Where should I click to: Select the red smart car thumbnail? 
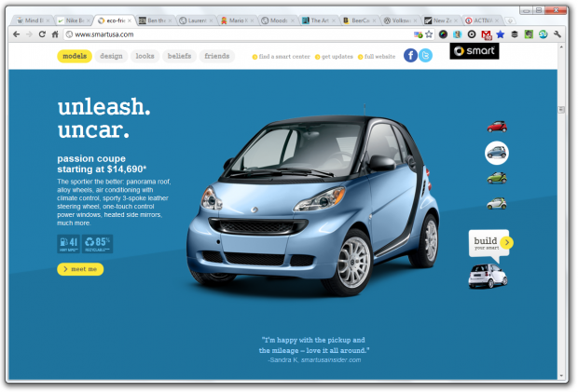click(497, 127)
